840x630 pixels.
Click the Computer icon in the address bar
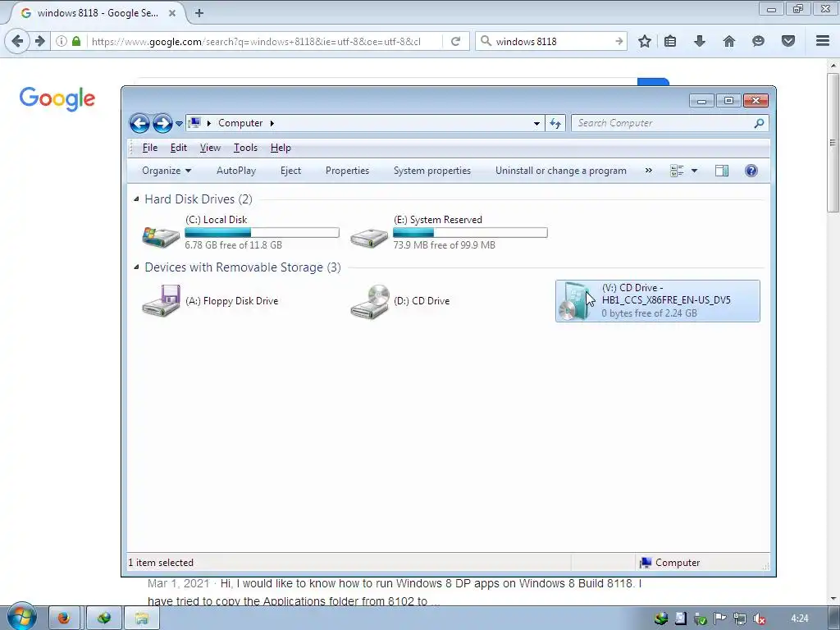pos(195,123)
